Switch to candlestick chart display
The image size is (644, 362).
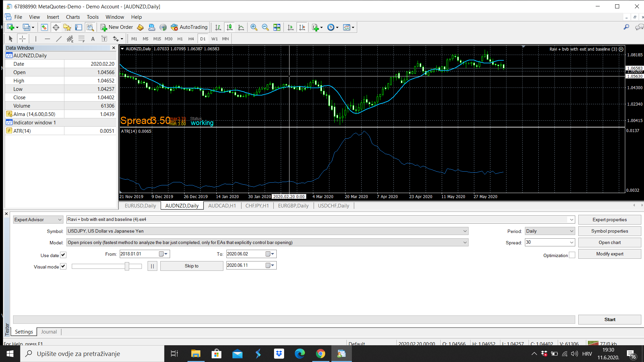click(x=229, y=27)
